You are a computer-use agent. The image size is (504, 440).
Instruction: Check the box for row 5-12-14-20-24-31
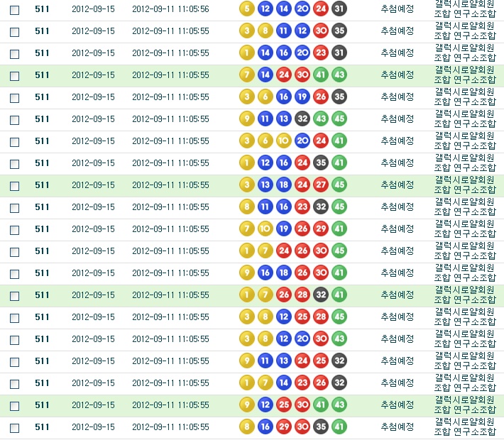point(14,10)
